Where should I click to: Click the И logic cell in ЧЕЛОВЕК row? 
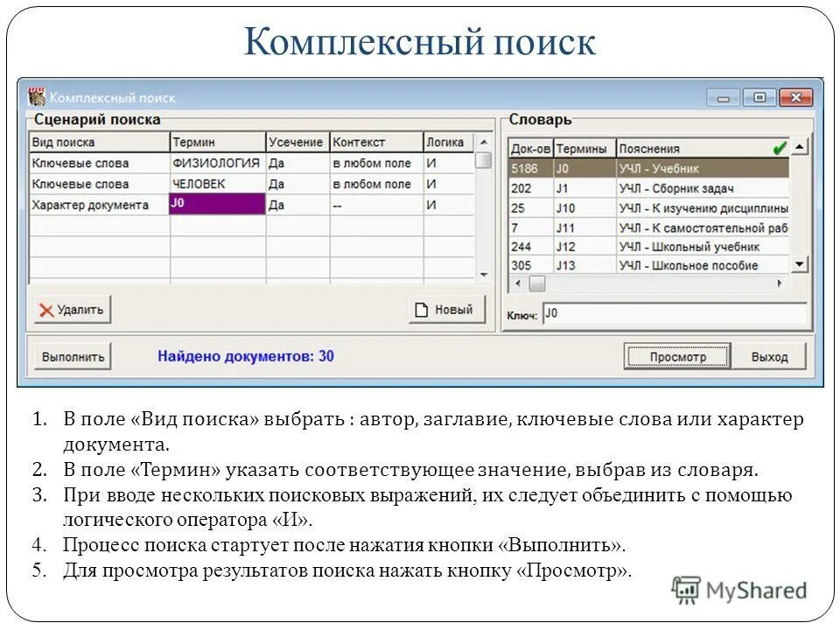(x=448, y=184)
